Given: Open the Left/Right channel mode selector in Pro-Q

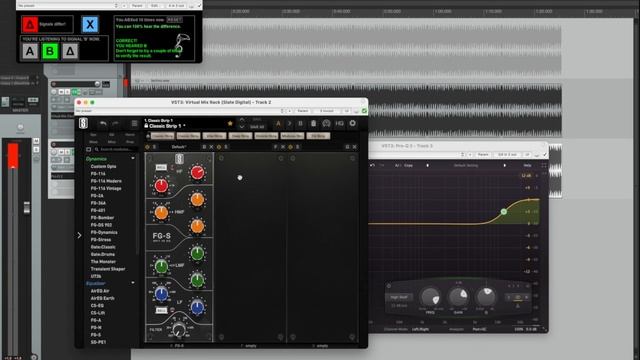Looking at the screenshot, I should (x=420, y=329).
